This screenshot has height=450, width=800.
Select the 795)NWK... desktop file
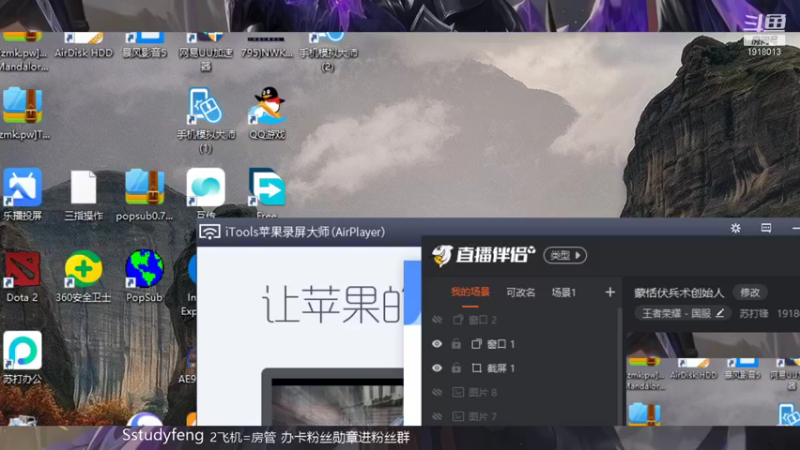coord(266,46)
